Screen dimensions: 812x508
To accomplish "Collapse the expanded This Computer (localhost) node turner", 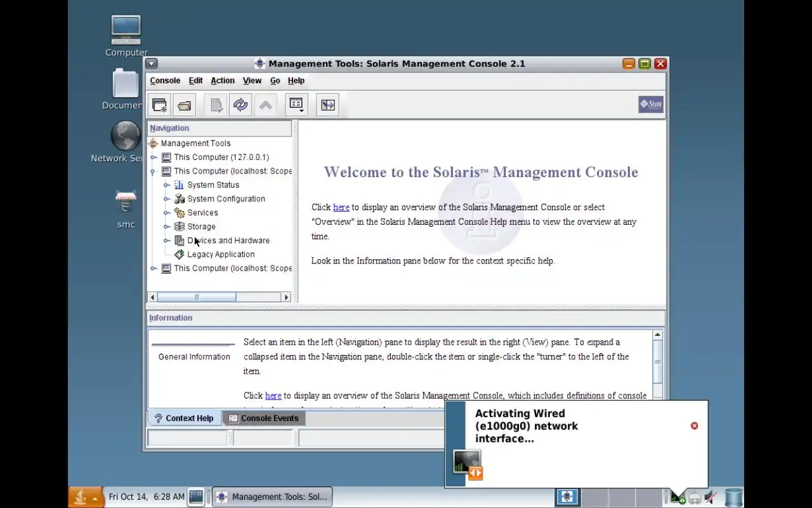I will point(153,172).
